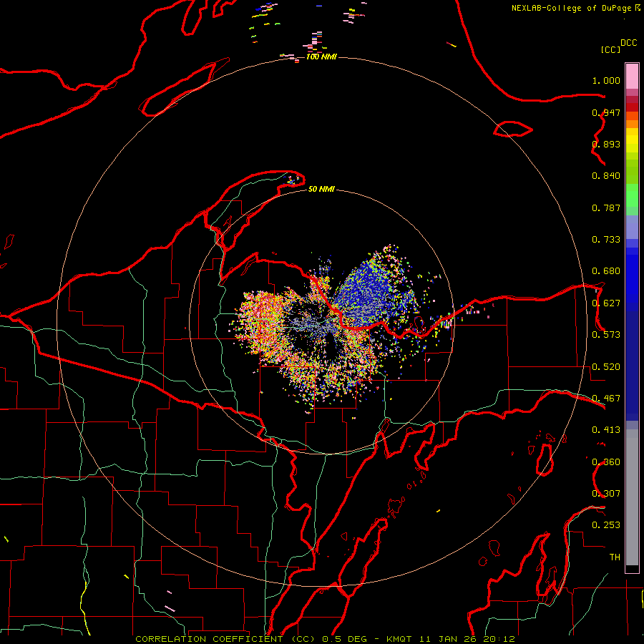Select the 0.467 scale label
Screen dimensions: 644x644
(x=606, y=399)
